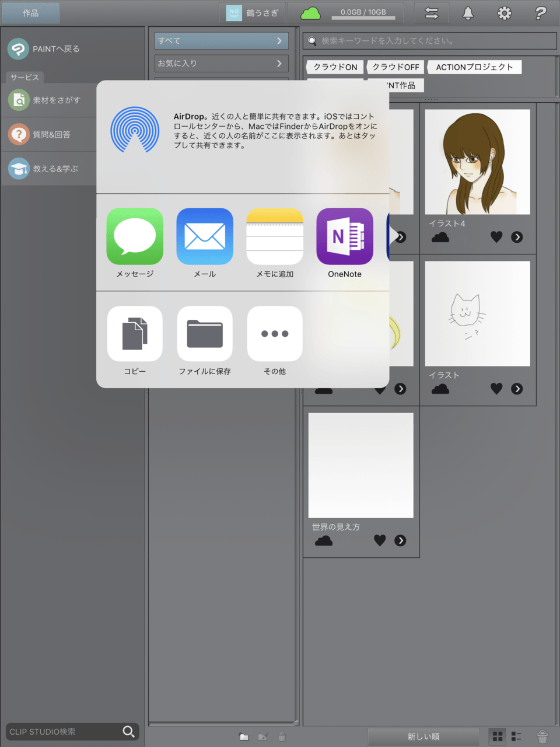Open the notifications bell icon
This screenshot has height=747, width=560.
point(468,13)
